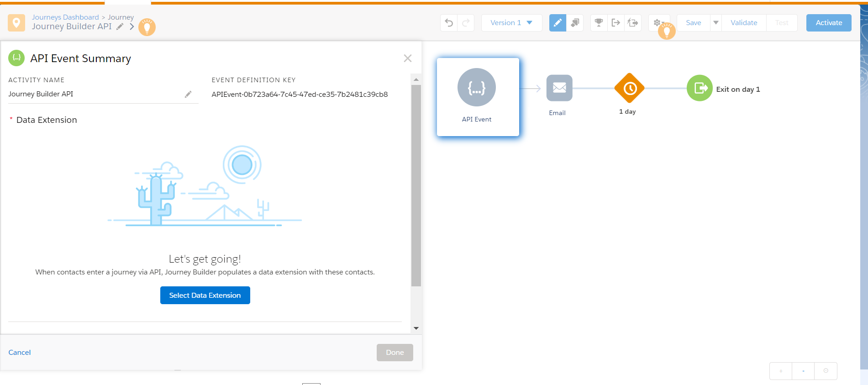Select the Exit on day 1 icon
Viewport: 868px width, 385px height.
tap(700, 88)
